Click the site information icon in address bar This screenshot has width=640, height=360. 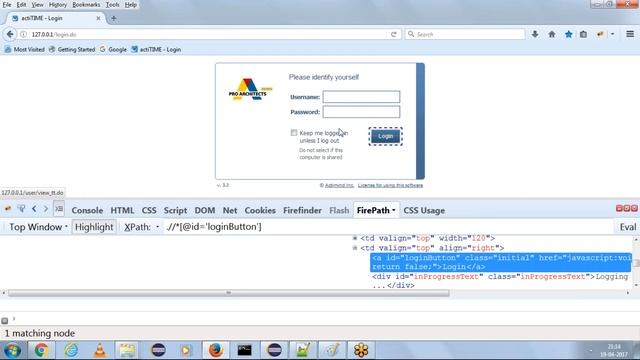(24, 34)
